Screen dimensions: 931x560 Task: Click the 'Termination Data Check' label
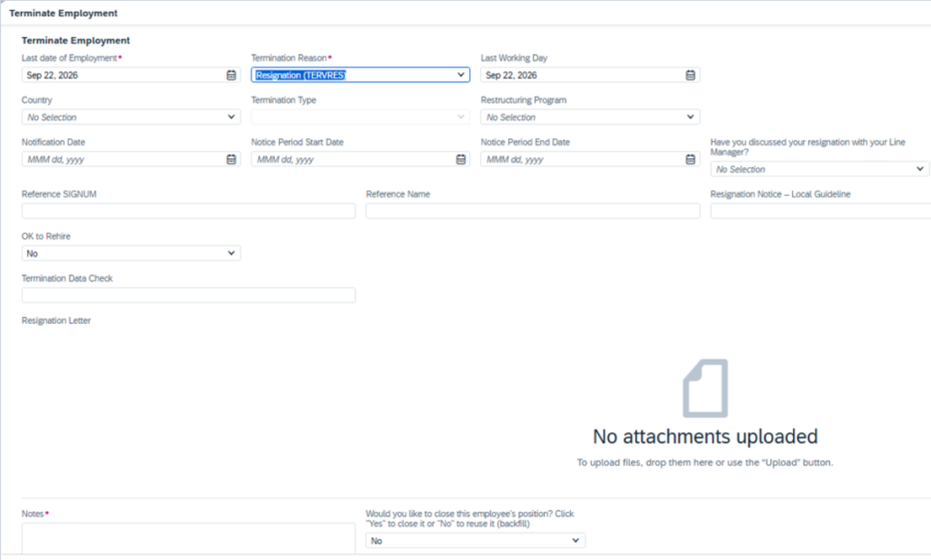pos(67,278)
